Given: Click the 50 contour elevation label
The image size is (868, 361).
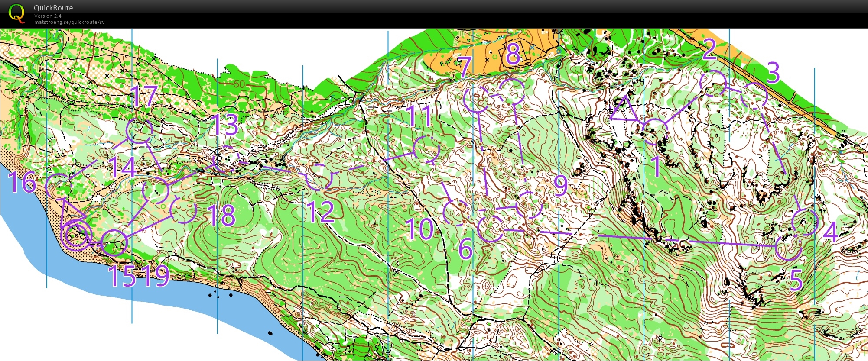Looking at the screenshot, I should [x=239, y=84].
